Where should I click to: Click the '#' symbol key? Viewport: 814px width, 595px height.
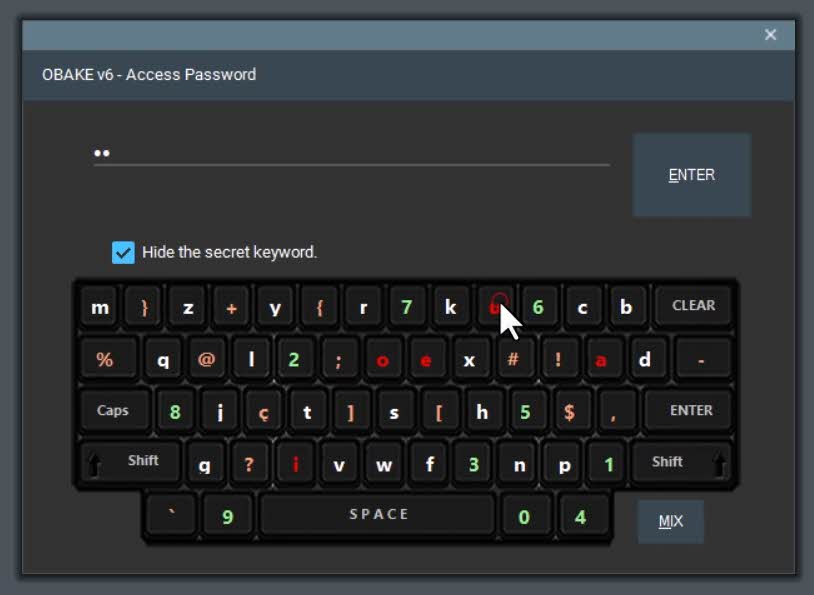[x=513, y=359]
